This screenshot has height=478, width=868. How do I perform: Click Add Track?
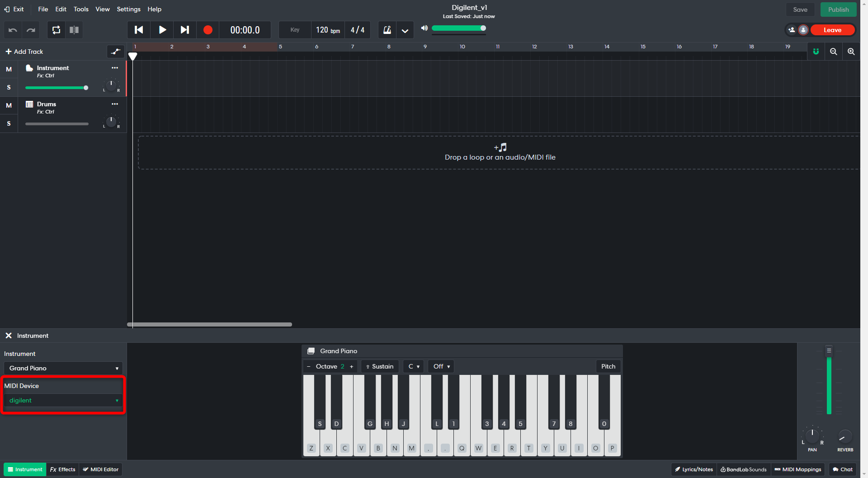(x=24, y=52)
